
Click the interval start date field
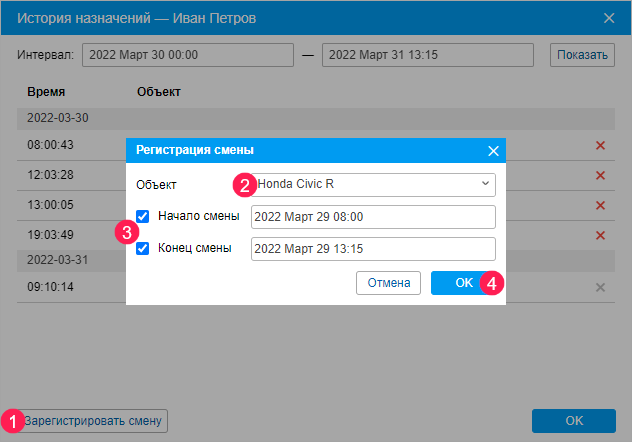[x=188, y=55]
